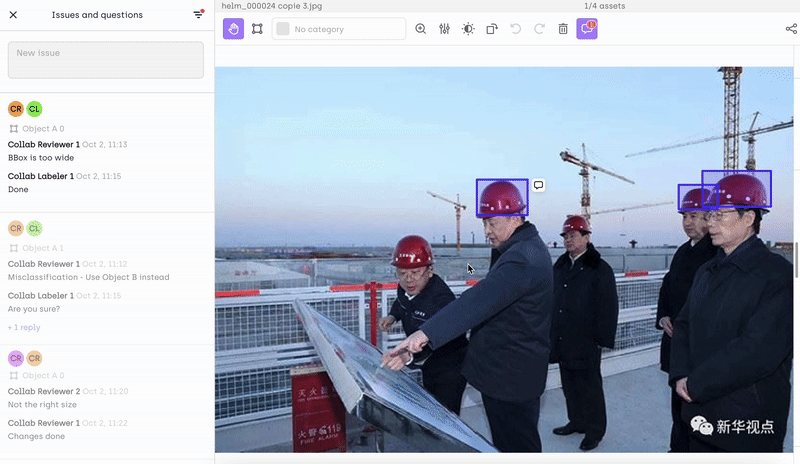The width and height of the screenshot is (800, 464).
Task: Select the bounding box drawing tool
Action: pyautogui.click(x=257, y=29)
